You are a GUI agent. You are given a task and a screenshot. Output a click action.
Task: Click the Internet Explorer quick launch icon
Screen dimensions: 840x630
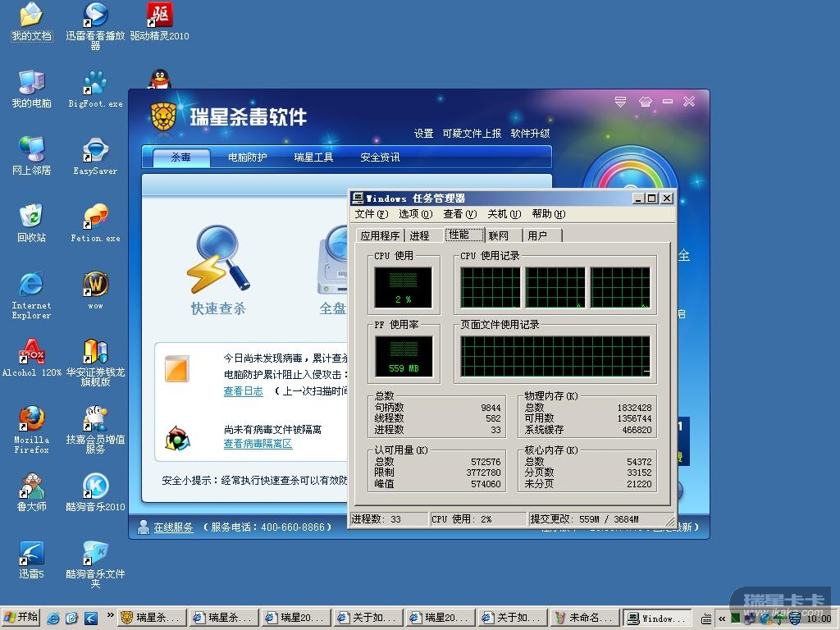[x=53, y=618]
